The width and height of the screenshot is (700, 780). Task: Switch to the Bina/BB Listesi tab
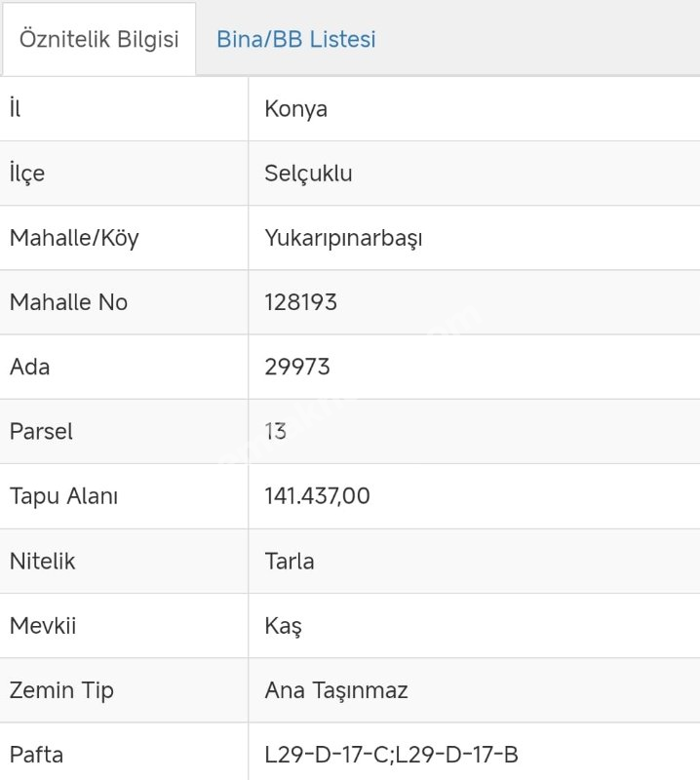pyautogui.click(x=296, y=40)
